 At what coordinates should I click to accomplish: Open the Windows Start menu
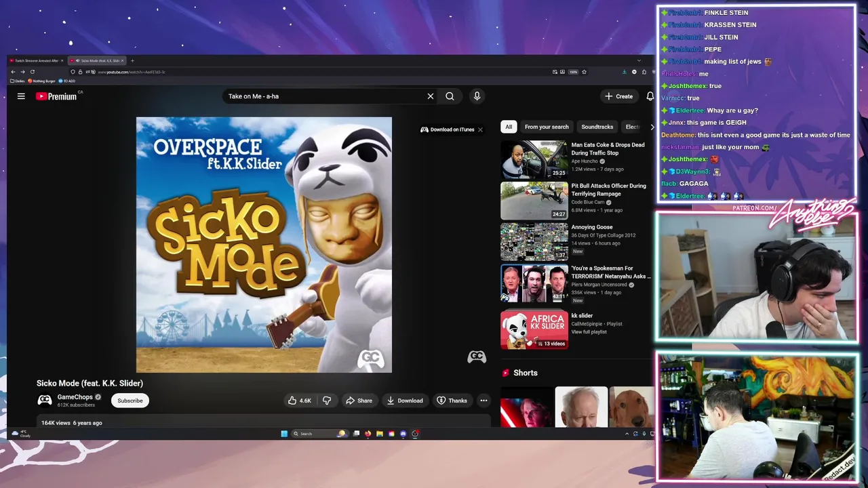click(x=284, y=434)
